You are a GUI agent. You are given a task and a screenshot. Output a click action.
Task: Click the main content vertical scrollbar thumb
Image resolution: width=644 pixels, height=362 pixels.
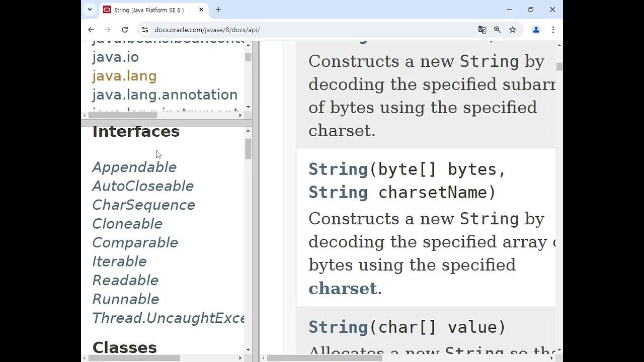[559, 66]
